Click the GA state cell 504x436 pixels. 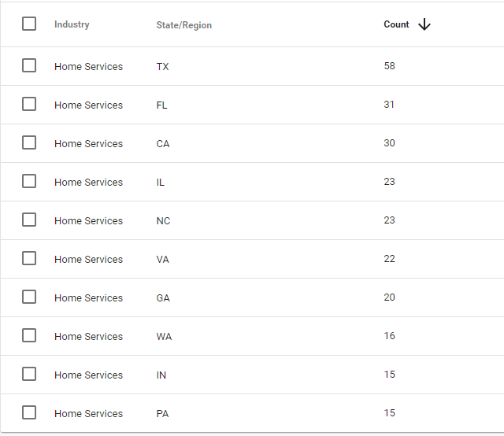[163, 297]
